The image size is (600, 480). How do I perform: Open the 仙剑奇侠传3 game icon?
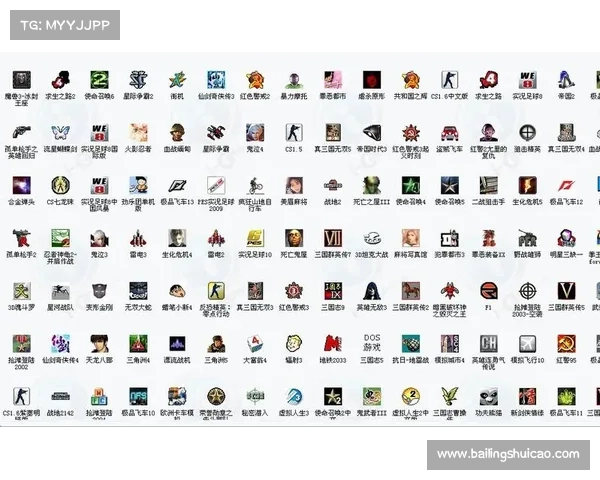(216, 80)
